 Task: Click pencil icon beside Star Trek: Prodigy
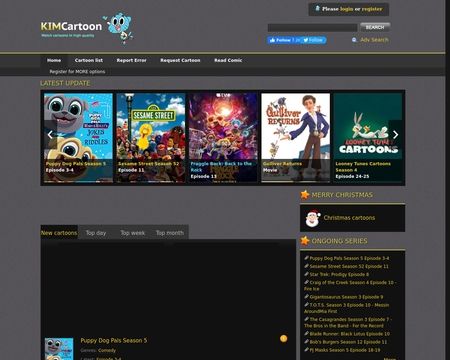306,274
